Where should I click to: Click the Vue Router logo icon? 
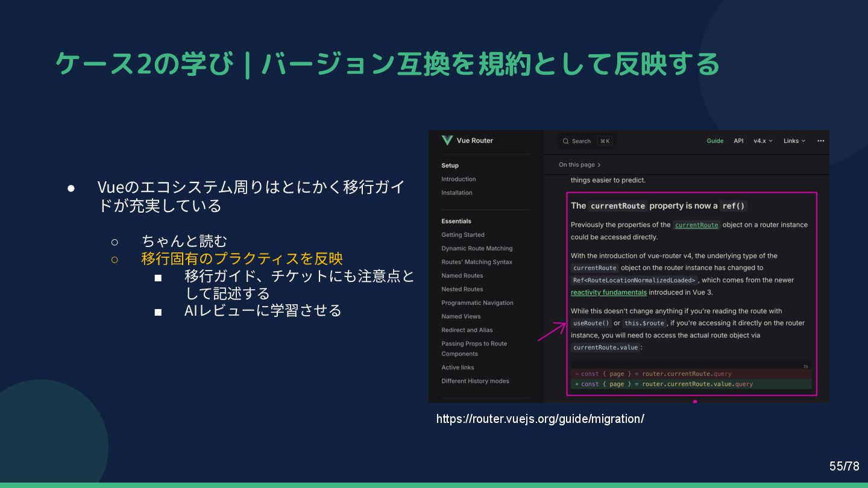[x=447, y=140]
